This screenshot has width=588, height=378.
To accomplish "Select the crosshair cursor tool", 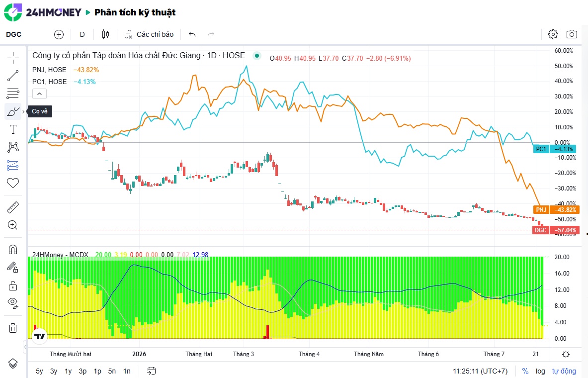I will (x=13, y=58).
